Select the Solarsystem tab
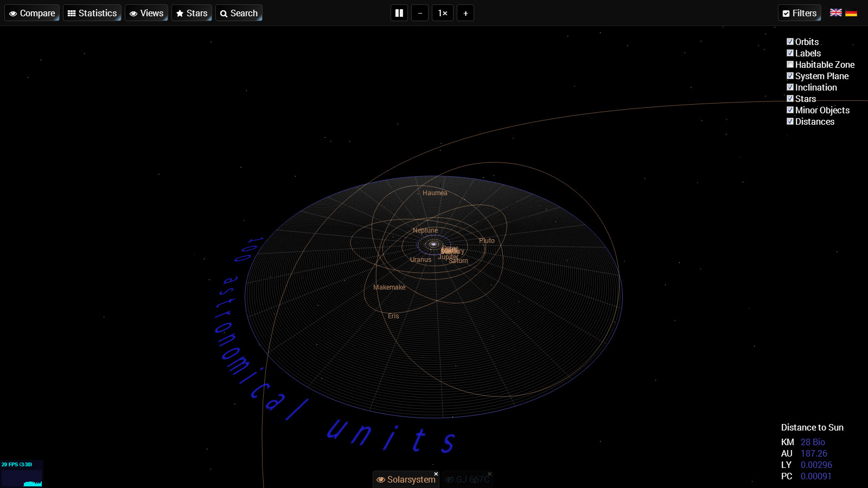Image resolution: width=868 pixels, height=488 pixels. (406, 479)
